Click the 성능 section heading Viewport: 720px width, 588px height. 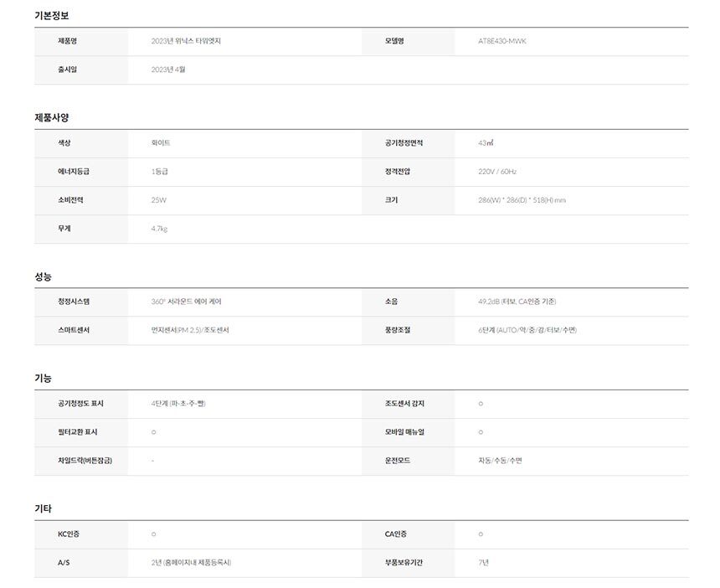coord(44,276)
